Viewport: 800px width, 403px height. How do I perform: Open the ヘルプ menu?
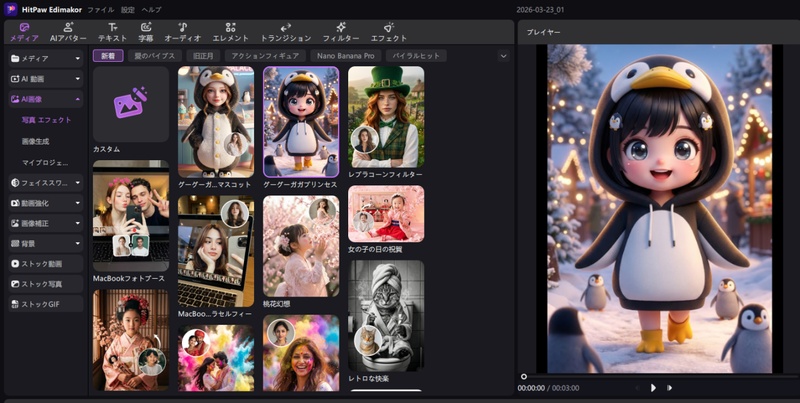point(152,10)
